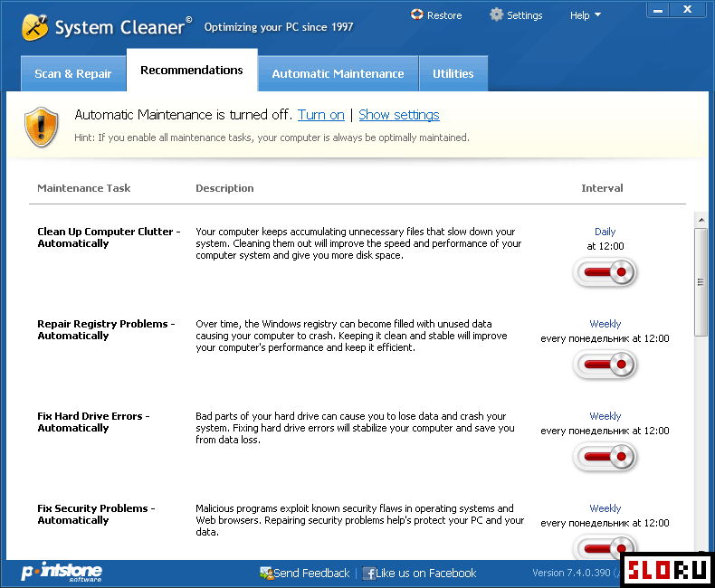The image size is (715, 588).
Task: Change Weekly interval for Repair Registry
Action: click(605, 324)
